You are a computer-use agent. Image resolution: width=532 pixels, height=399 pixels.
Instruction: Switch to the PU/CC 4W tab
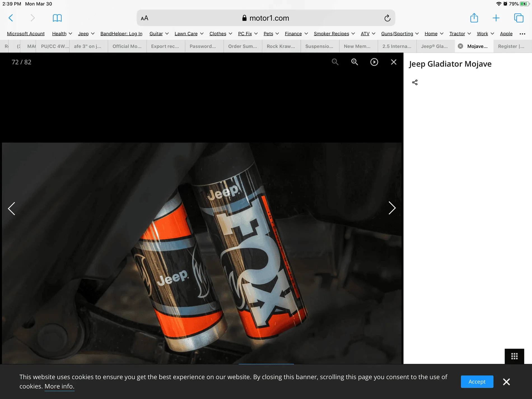(53, 46)
